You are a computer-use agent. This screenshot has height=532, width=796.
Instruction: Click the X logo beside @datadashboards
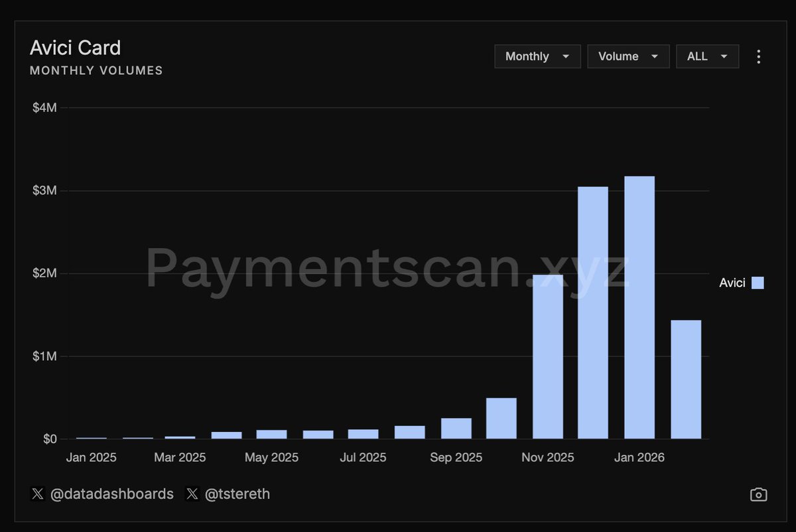tap(38, 494)
